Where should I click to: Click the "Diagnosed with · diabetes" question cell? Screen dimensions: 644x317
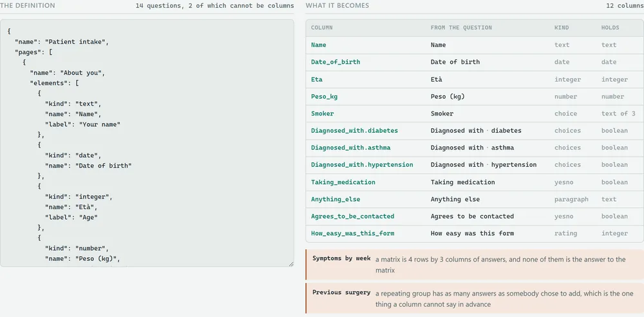click(476, 131)
